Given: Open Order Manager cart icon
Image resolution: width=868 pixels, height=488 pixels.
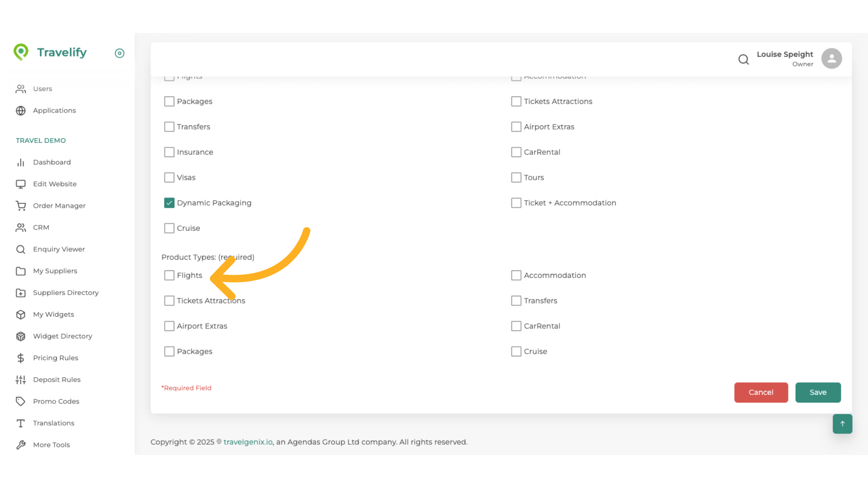Looking at the screenshot, I should pos(21,206).
